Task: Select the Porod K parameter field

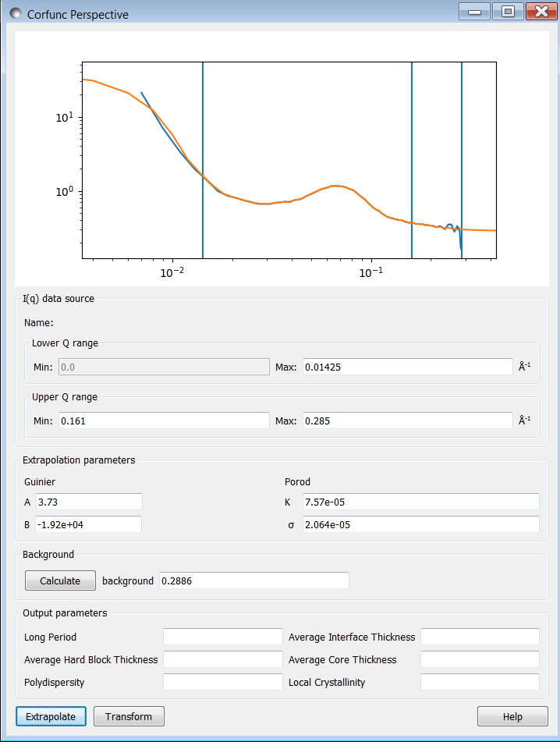Action: (x=420, y=501)
